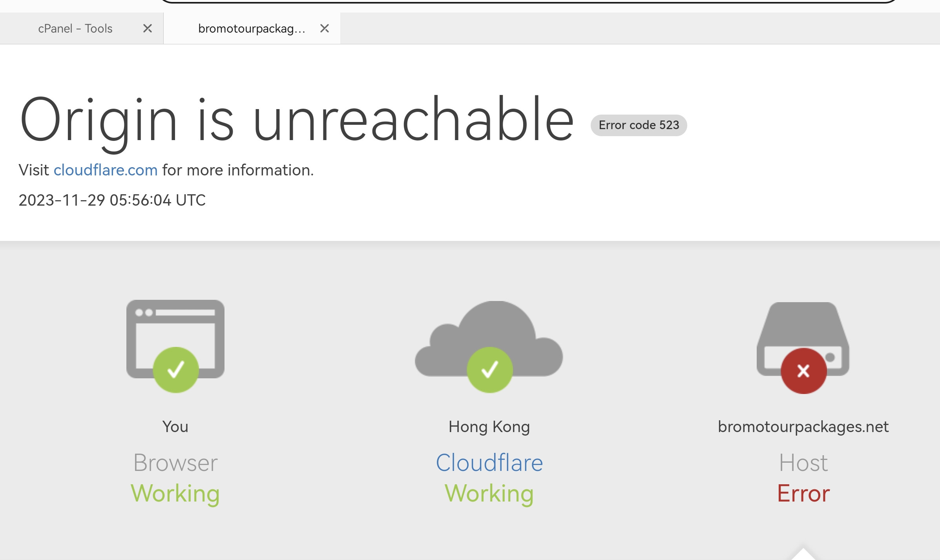Click the red X error badge

(803, 371)
